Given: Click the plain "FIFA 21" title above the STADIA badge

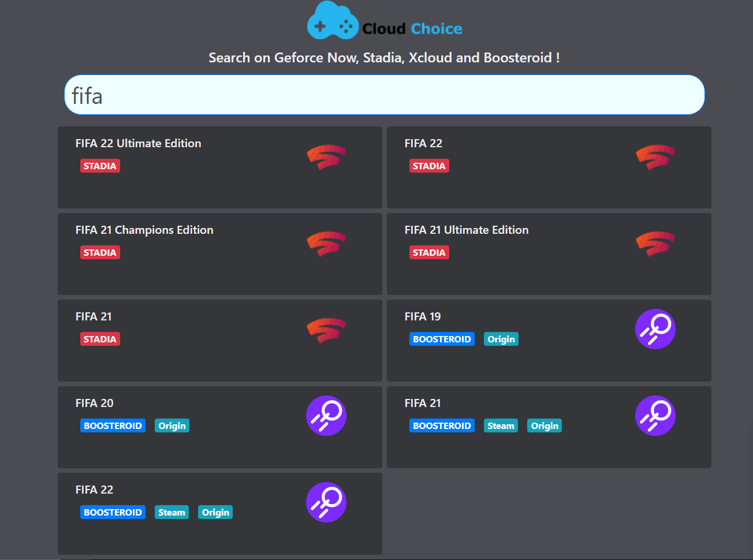Looking at the screenshot, I should 94,317.
